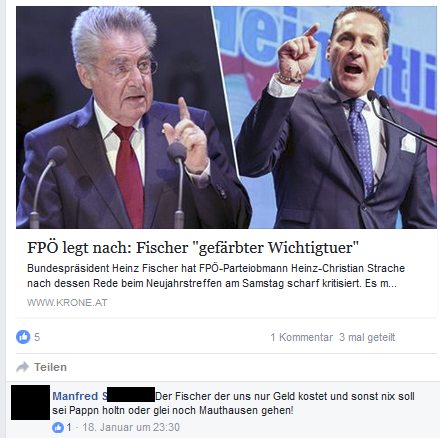Click the commenter name Manfred

pyautogui.click(x=75, y=396)
